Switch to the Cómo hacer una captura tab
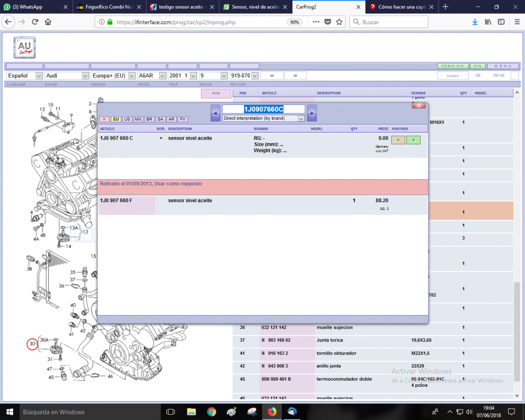 tap(402, 7)
